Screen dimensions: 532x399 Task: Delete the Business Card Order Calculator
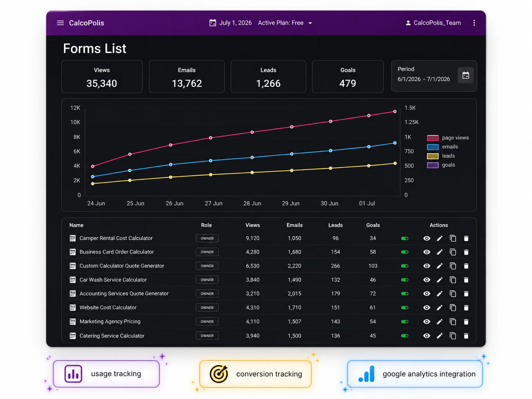tap(466, 252)
